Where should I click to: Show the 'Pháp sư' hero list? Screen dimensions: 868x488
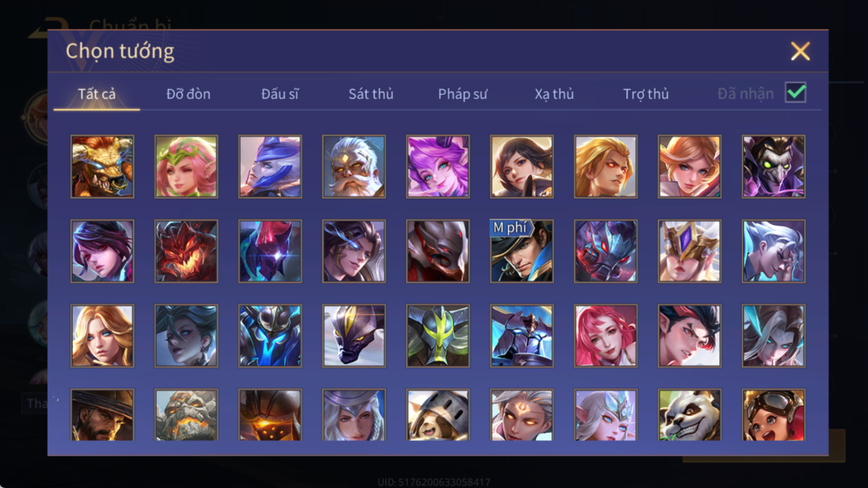tap(462, 94)
